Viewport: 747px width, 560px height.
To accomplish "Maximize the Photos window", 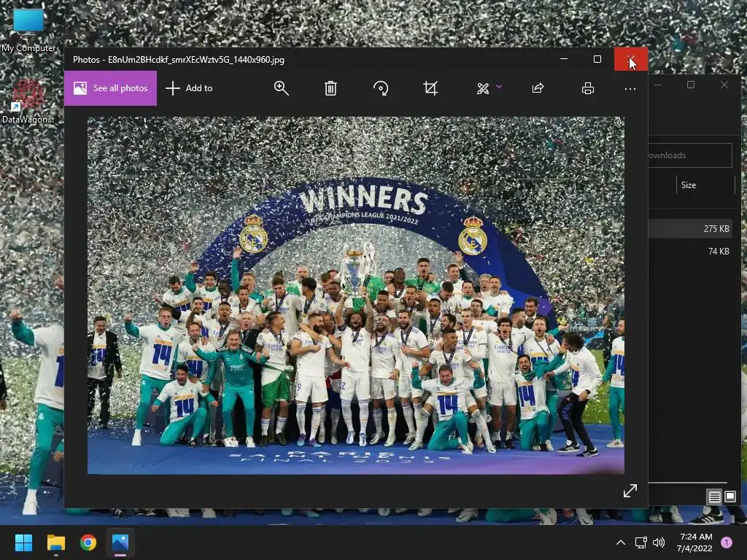I will pyautogui.click(x=597, y=59).
